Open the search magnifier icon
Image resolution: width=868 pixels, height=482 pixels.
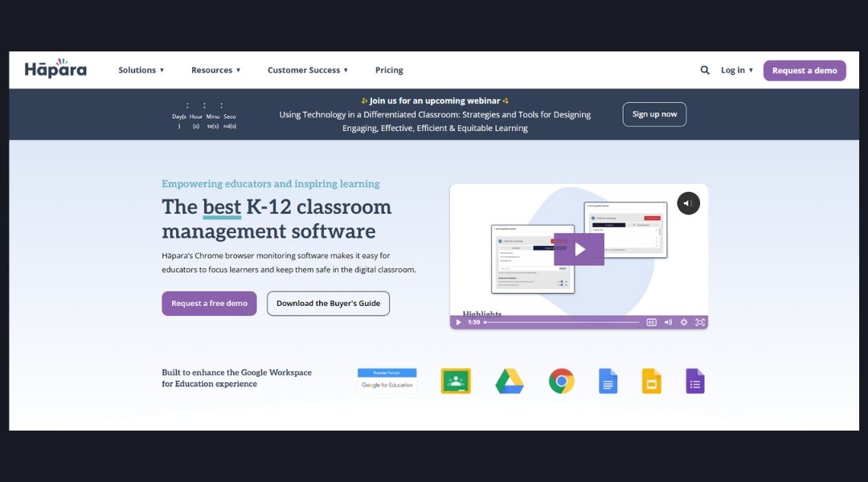click(705, 70)
